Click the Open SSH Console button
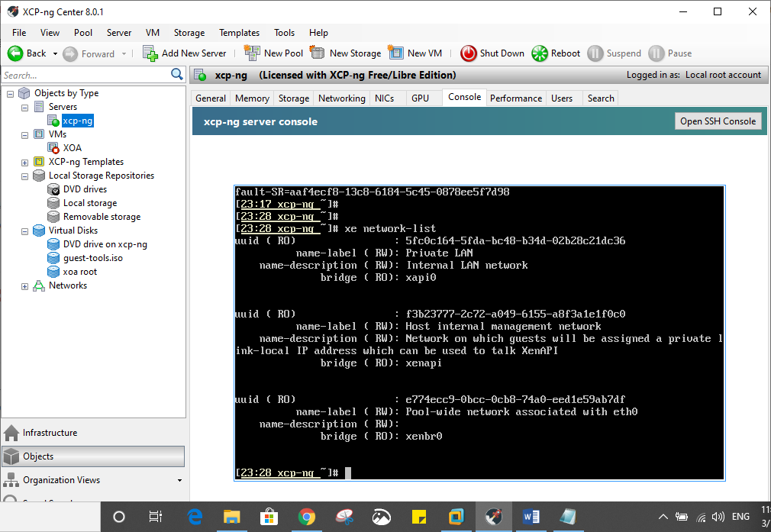771x532 pixels. coord(718,121)
